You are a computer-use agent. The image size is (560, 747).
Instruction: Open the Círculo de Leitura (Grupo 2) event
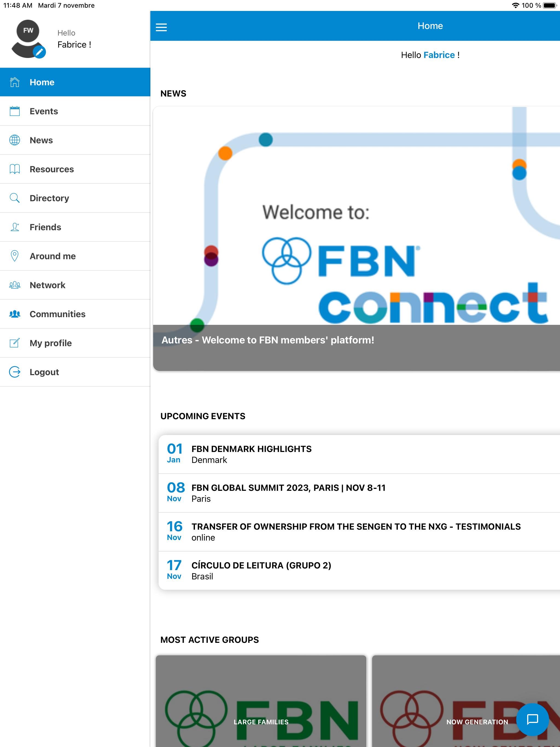tap(359, 571)
